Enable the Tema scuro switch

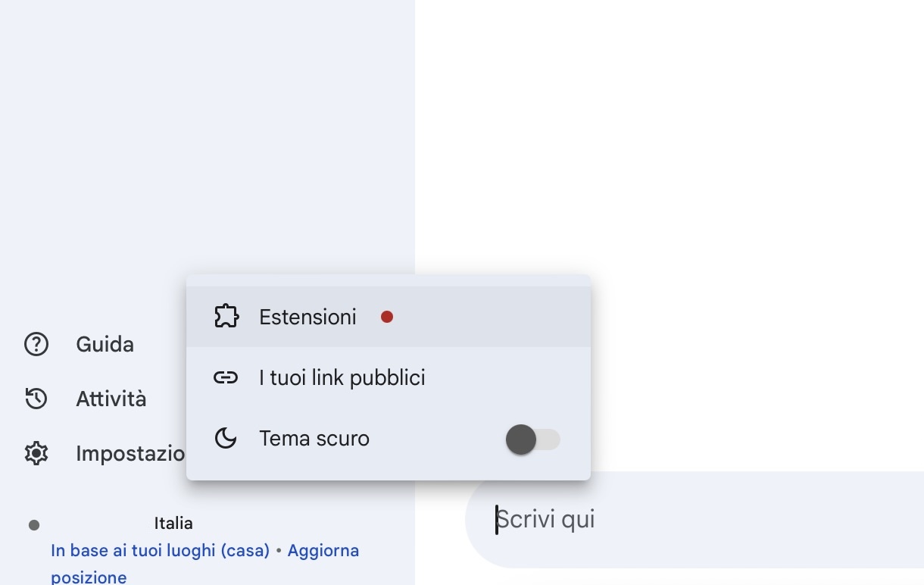click(532, 440)
